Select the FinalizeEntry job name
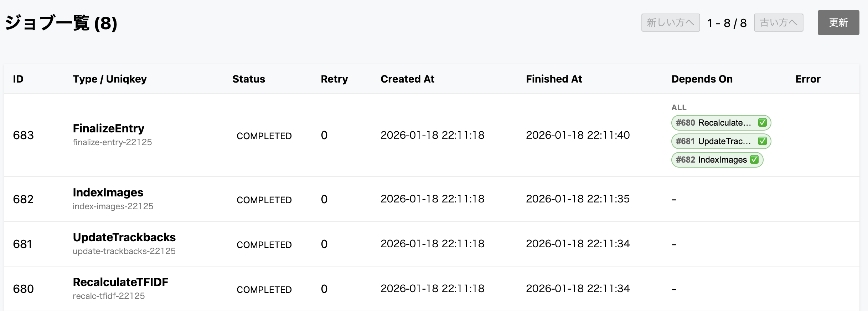Viewport: 868px width, 311px height. [108, 128]
